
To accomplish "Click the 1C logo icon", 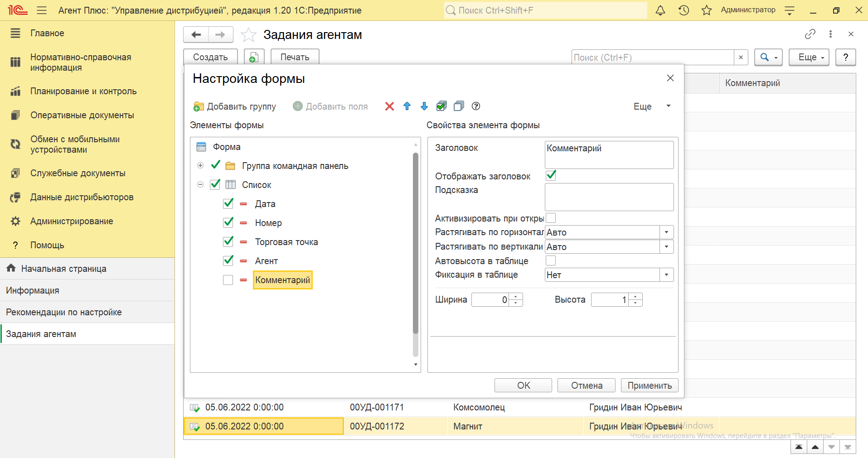I will (x=18, y=10).
